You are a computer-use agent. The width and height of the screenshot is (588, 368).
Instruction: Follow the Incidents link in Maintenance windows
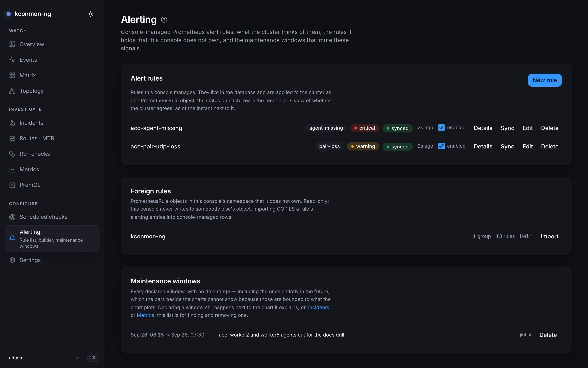[318, 307]
